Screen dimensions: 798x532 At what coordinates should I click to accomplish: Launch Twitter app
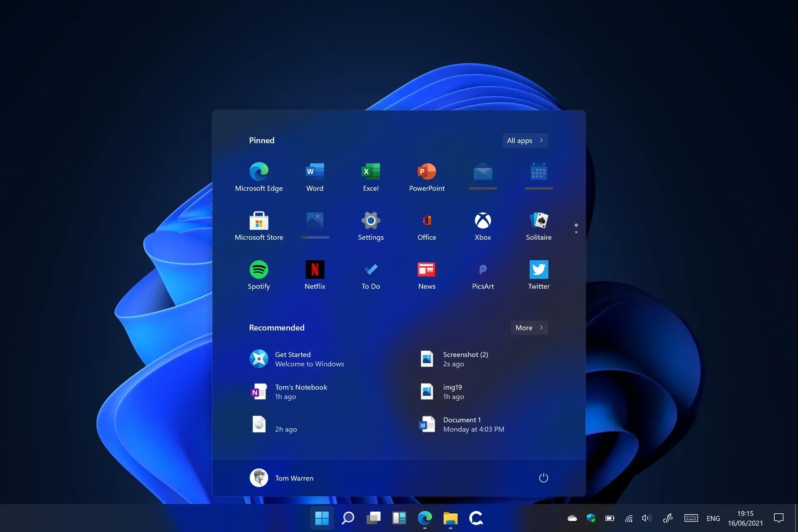(538, 270)
